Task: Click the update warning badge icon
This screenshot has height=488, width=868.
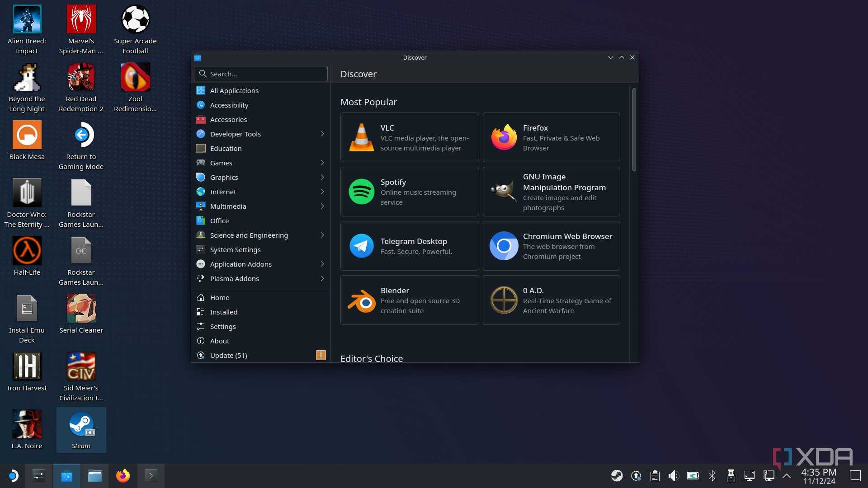Action: (321, 355)
